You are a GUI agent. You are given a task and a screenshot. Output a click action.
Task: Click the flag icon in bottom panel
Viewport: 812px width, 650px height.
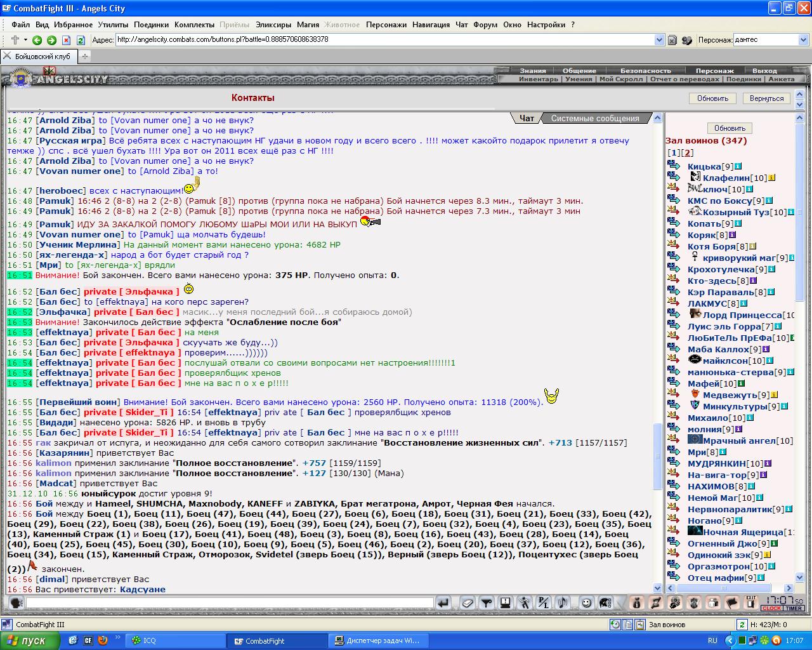733,602
